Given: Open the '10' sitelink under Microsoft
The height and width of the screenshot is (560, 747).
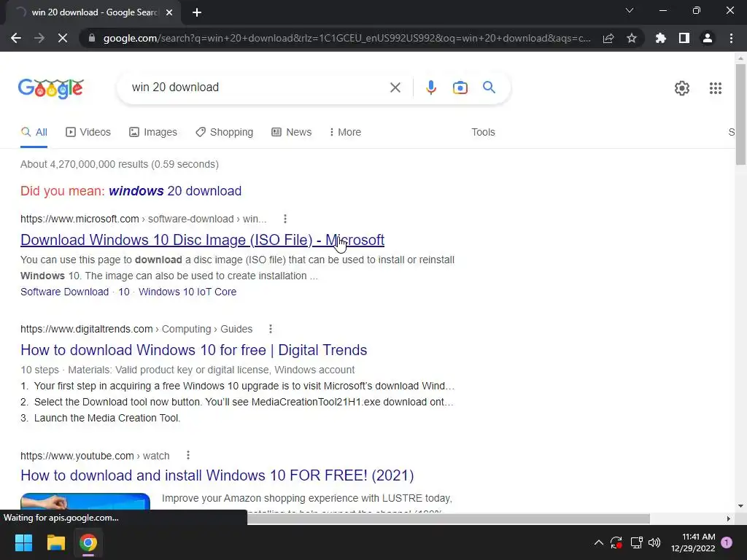Looking at the screenshot, I should point(124,292).
